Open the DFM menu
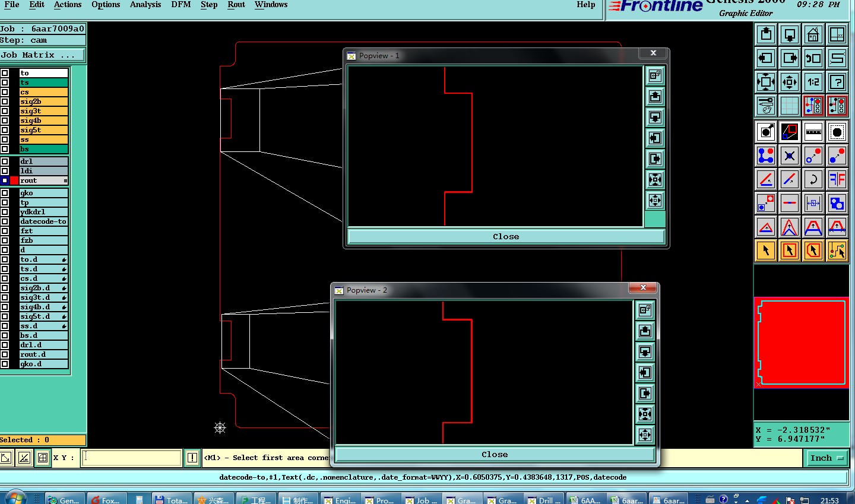Screen dimensions: 855x504 tap(181, 5)
